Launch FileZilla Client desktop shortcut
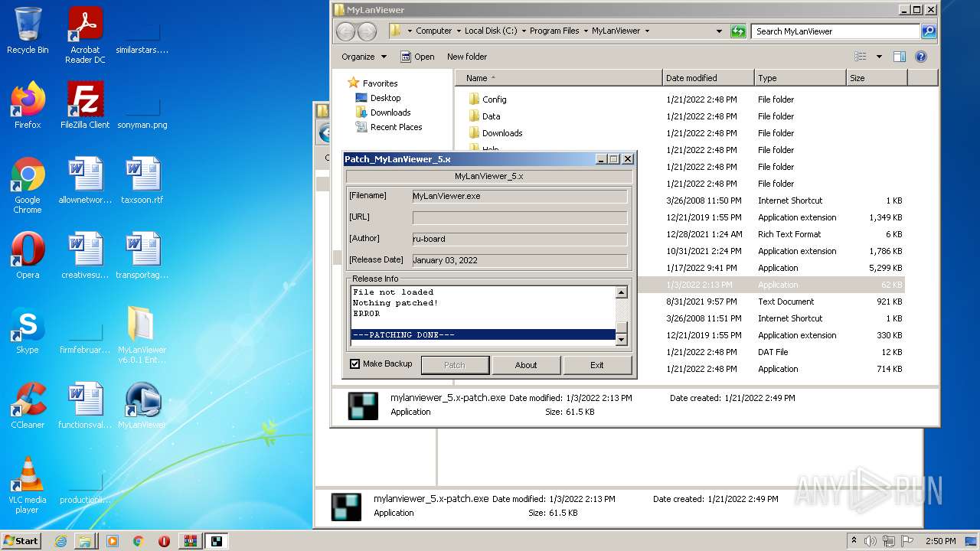980x551 pixels. 85,105
